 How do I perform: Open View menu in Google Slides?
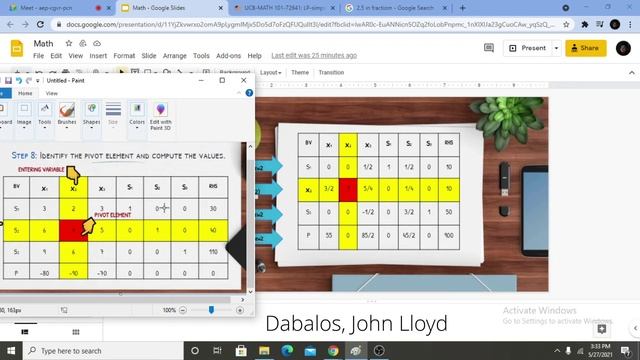click(x=76, y=56)
